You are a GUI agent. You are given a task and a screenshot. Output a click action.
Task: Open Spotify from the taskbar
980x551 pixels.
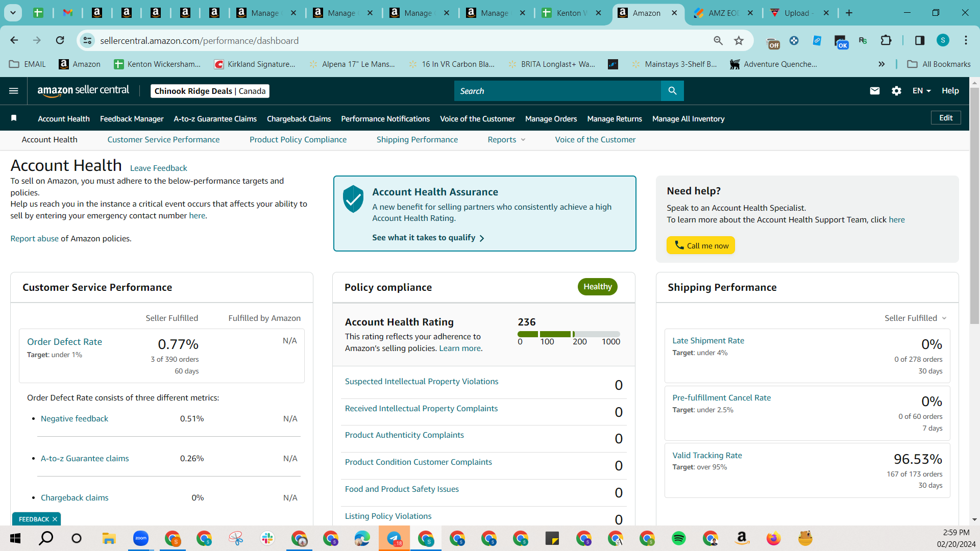679,538
